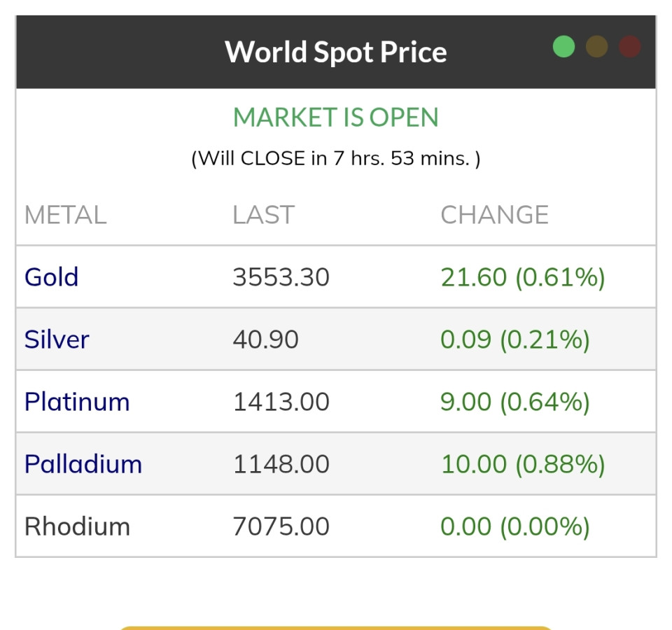The image size is (672, 630).
Task: Click the dim yellow status dot
Action: [x=597, y=47]
